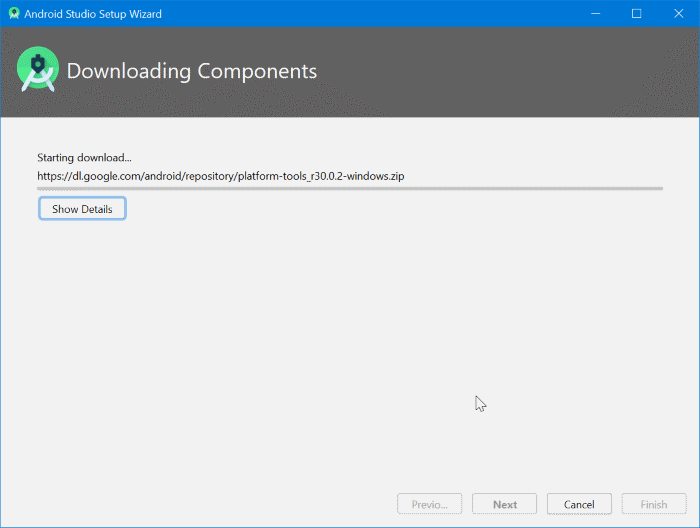Click the platform-tools zip download URL
700x528 pixels.
[221, 176]
